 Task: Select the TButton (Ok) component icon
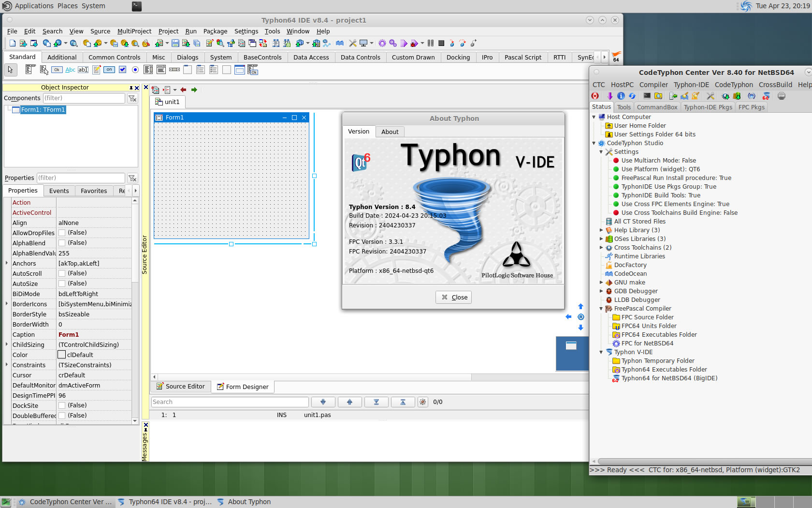point(57,70)
